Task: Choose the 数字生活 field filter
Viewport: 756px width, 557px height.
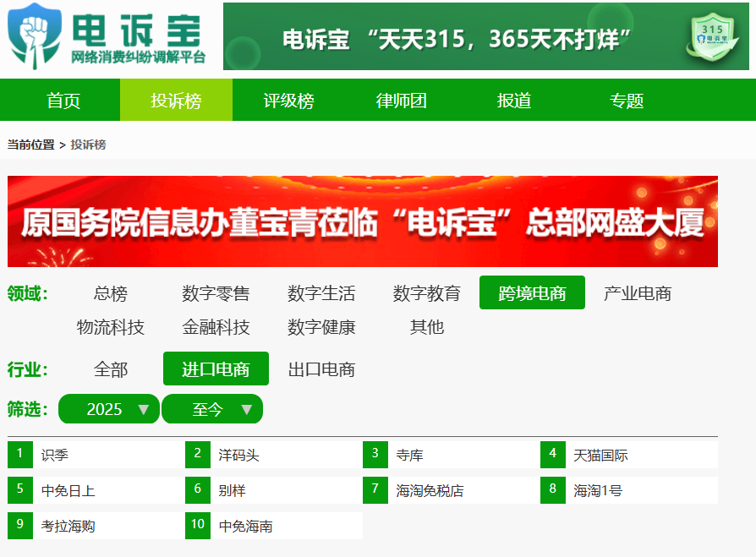Action: point(321,293)
